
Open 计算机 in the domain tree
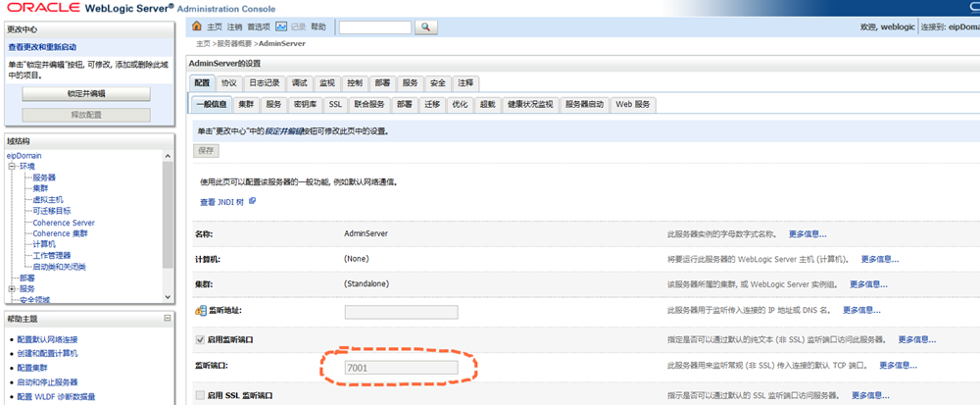(x=44, y=244)
